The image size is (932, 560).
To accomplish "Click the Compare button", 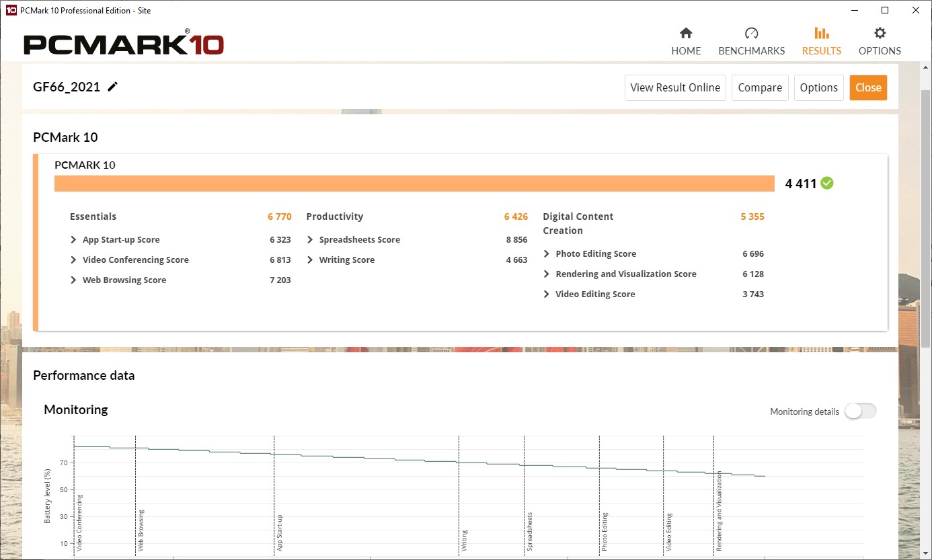I will click(x=760, y=87).
